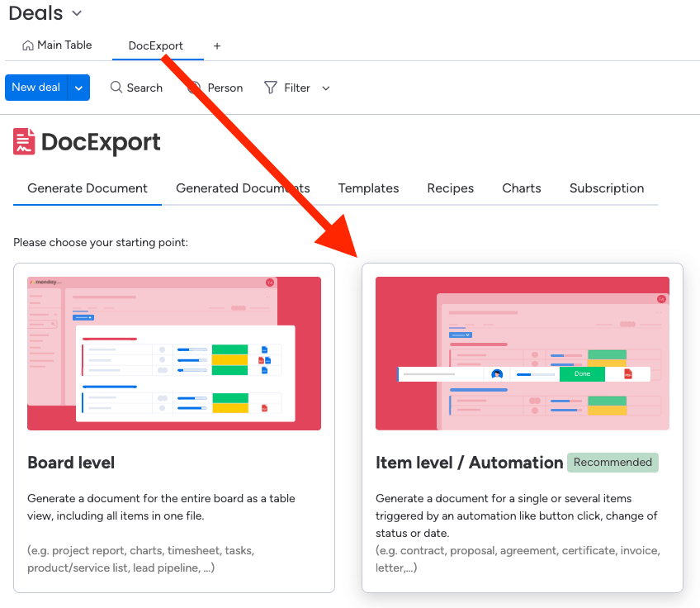Click the Recommended badge
The image size is (700, 608).
[612, 463]
